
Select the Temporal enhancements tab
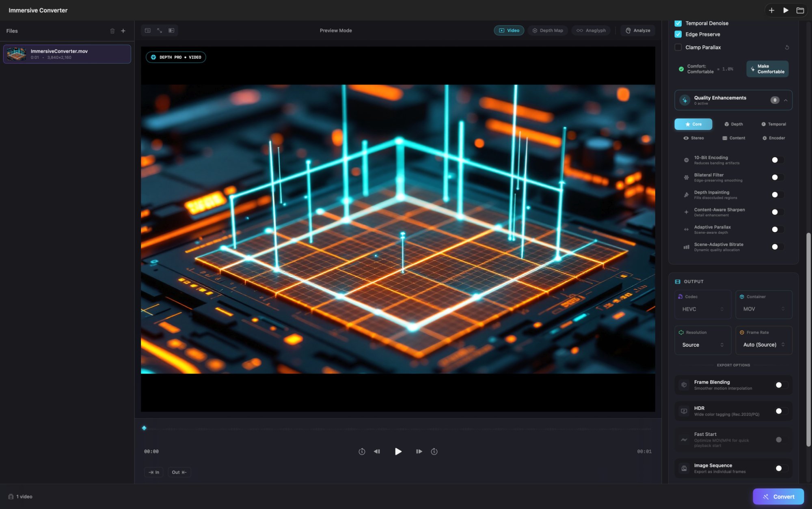[x=773, y=124]
